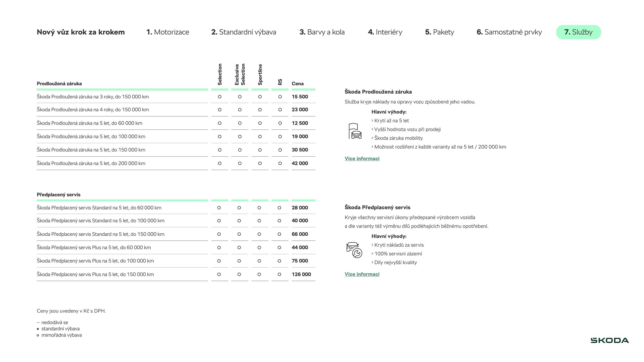Viewport: 644px width, 362px height.
Task: Click the rotated Sportline column header
Action: click(260, 74)
